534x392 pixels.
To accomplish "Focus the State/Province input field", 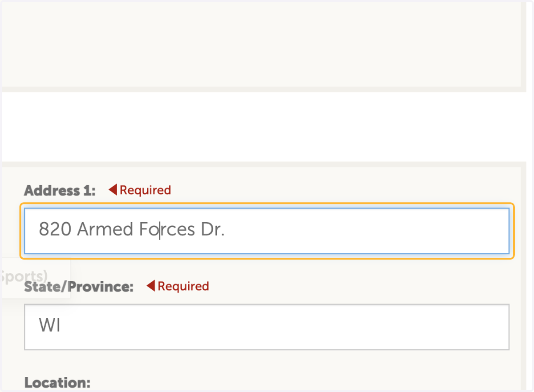I will click(267, 327).
